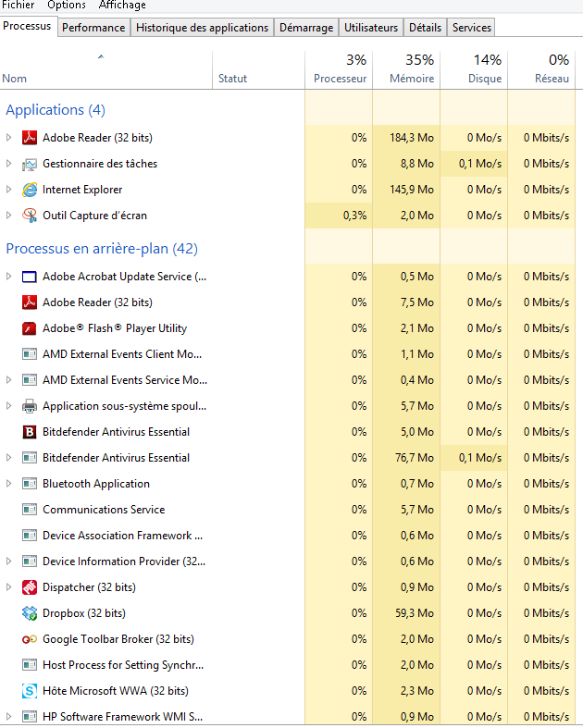Expand Adobe Acrobat Update Service entry
The image size is (583, 728).
(9, 277)
